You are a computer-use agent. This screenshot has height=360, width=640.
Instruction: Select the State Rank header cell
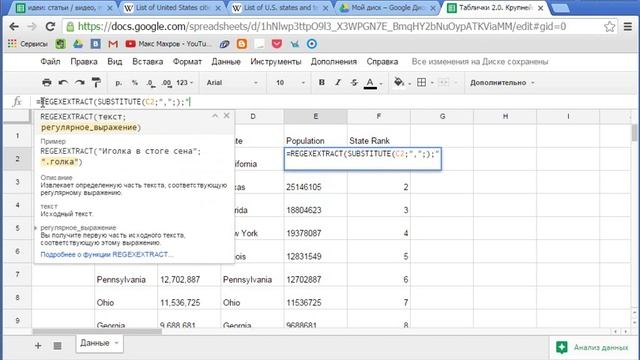click(x=379, y=136)
